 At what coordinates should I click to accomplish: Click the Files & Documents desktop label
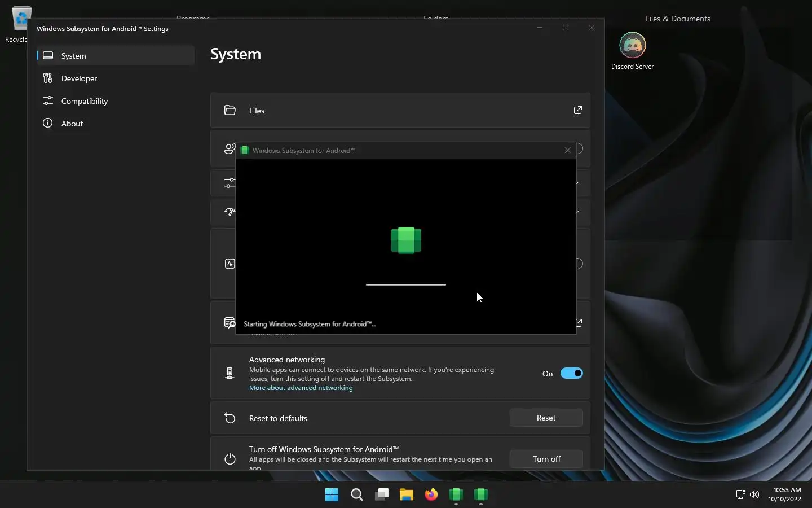(678, 19)
